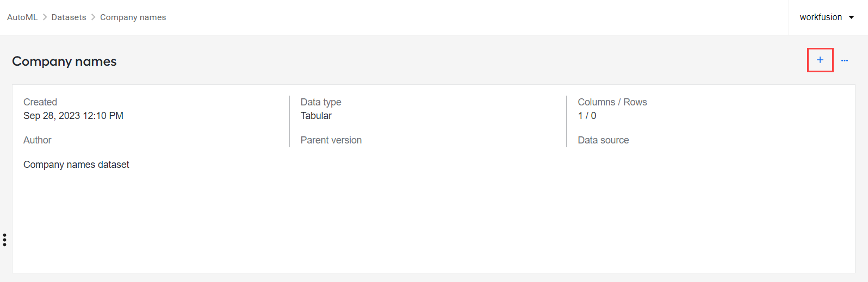Click the Parent version label
Image resolution: width=868 pixels, height=282 pixels.
tap(331, 140)
